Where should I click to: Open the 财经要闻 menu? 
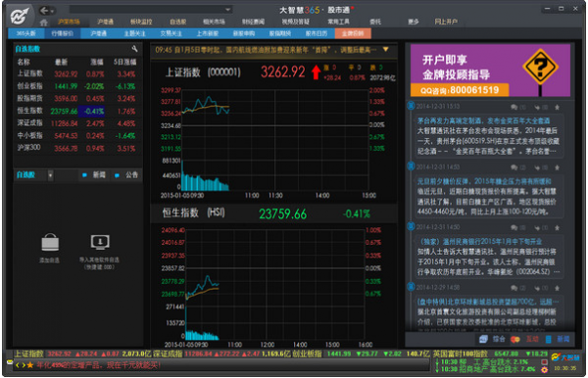point(253,22)
